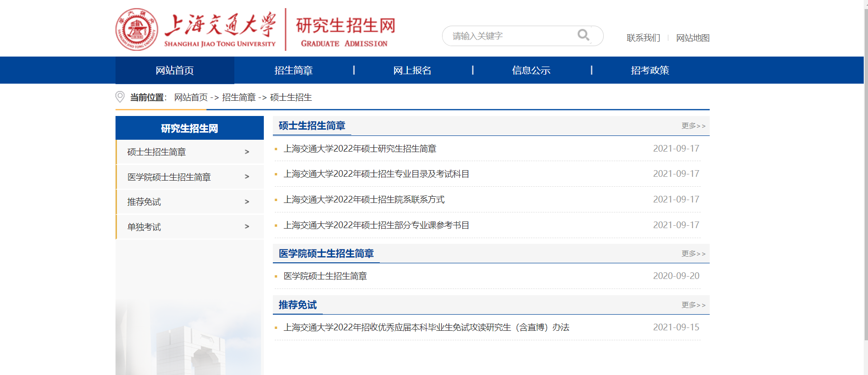This screenshot has width=868, height=375.
Task: Click the magnifier search icon
Action: click(x=583, y=35)
